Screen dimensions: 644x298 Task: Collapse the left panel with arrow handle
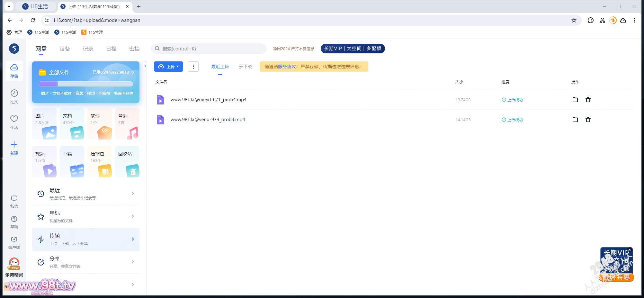(145, 66)
